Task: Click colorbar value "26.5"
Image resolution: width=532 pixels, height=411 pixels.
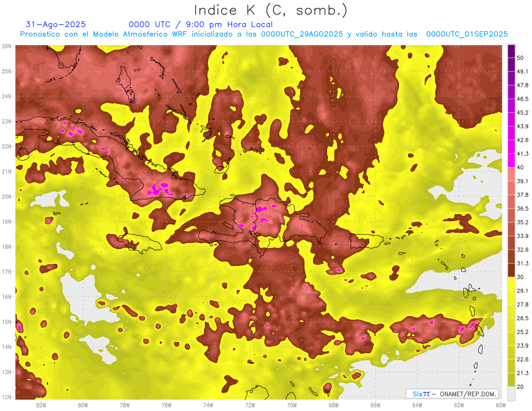Action: [x=523, y=318]
